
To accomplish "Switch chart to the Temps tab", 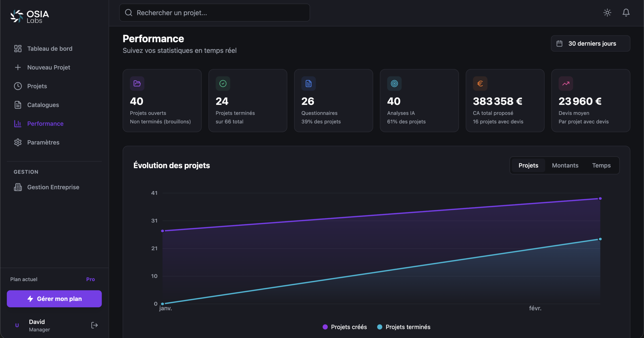I will (601, 165).
